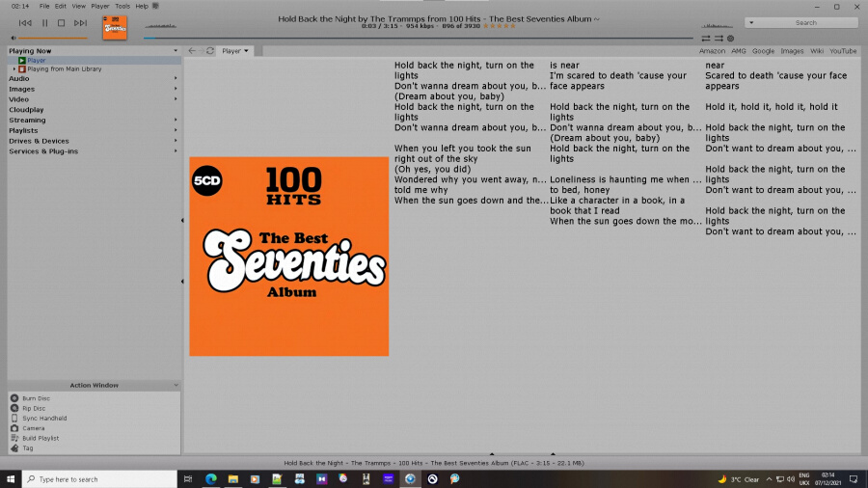Screen dimensions: 868x488
Task: Expand the Playlists section
Action: click(x=176, y=130)
